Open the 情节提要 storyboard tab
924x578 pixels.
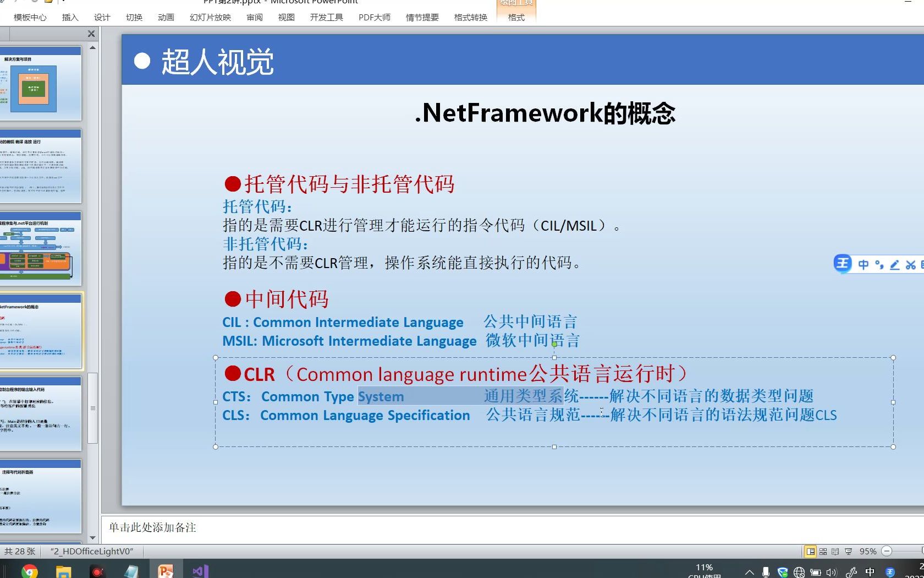(422, 18)
